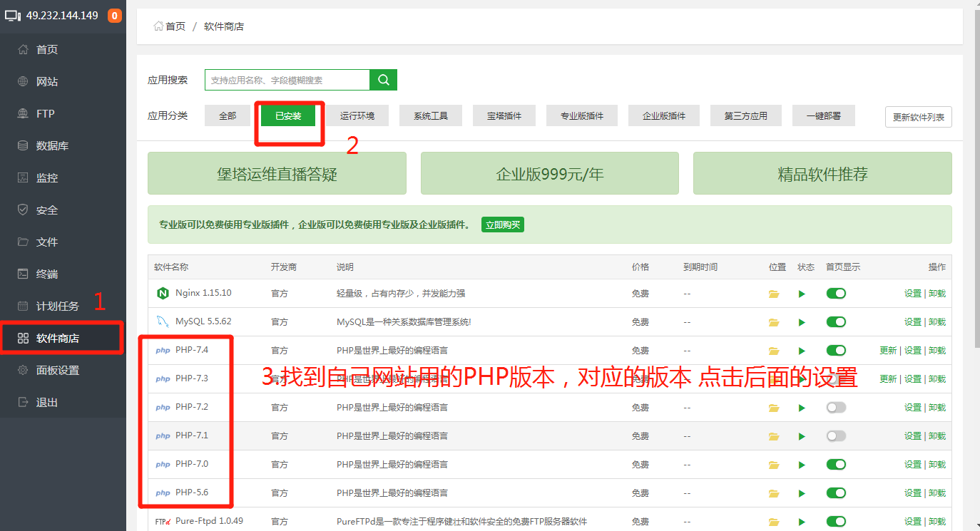
Task: Open 软件商店 in the sidebar
Action: tap(63, 338)
